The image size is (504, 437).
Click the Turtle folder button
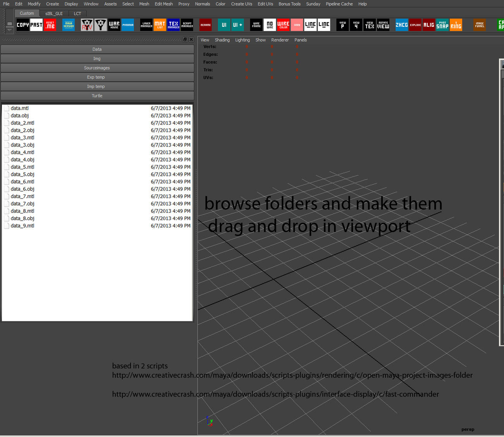(97, 95)
